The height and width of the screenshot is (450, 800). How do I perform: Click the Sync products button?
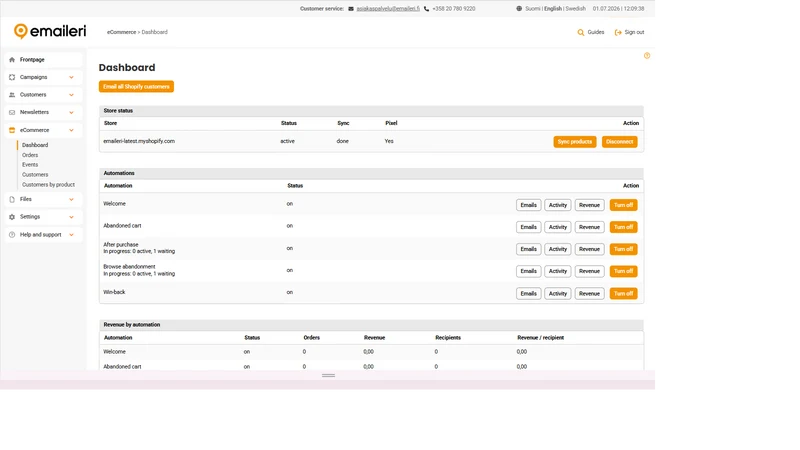coord(574,142)
